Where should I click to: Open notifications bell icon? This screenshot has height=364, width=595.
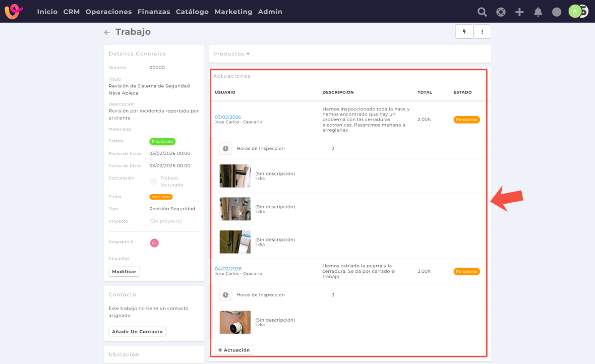538,12
